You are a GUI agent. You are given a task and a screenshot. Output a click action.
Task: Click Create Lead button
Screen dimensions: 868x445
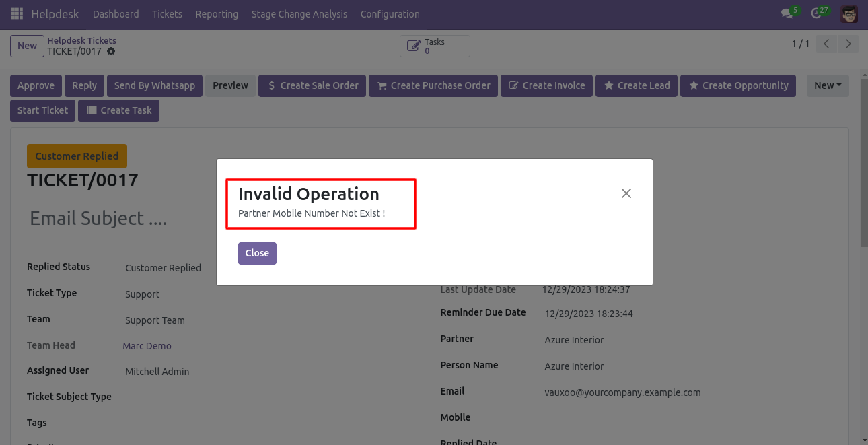click(637, 85)
